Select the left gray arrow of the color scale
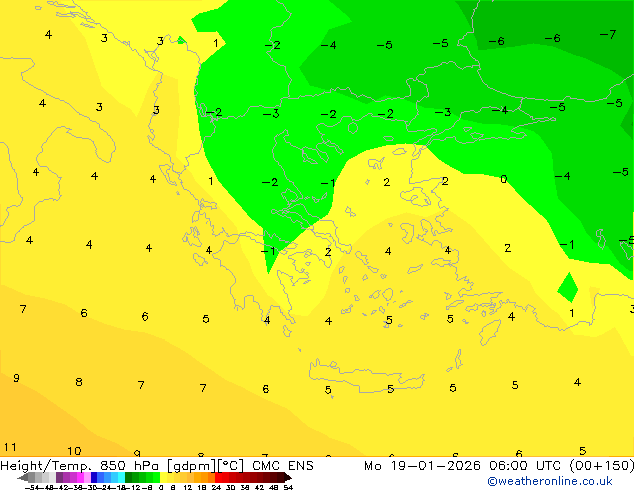This screenshot has height=490, width=634. [23, 478]
